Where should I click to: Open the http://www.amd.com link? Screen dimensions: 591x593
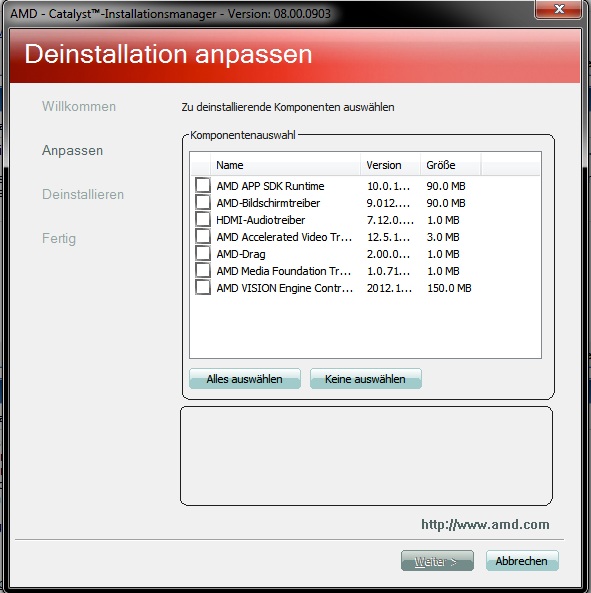point(485,525)
